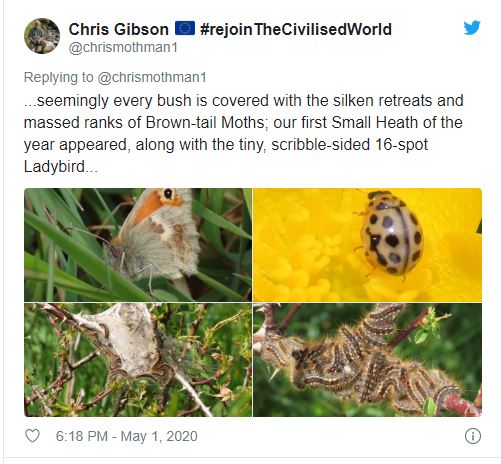Click the 'Replying to' label
The height and width of the screenshot is (464, 501).
click(x=59, y=78)
